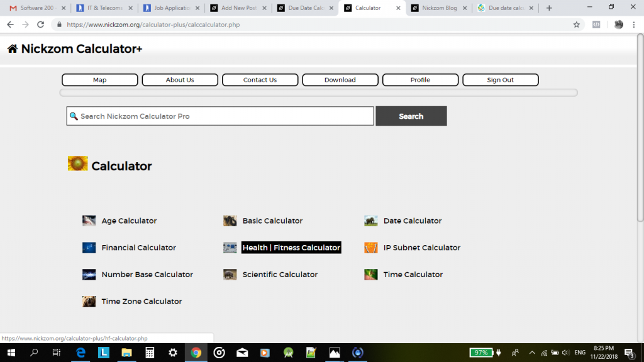Click the Download button
Image resolution: width=644 pixels, height=362 pixels.
340,80
